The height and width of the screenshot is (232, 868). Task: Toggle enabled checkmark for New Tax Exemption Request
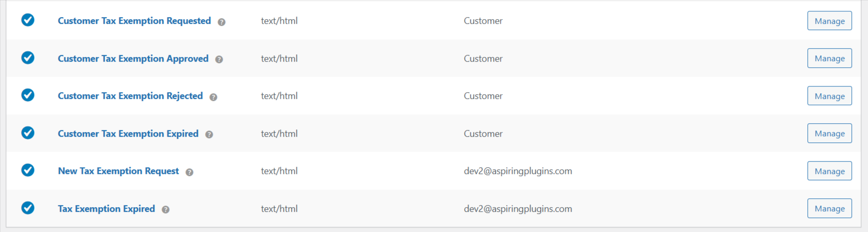click(28, 170)
